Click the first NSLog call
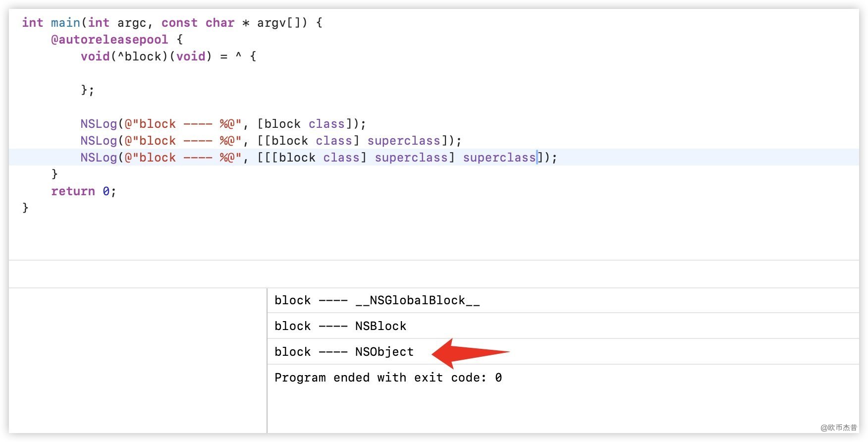Screen dimensions: 868x442 99,124
